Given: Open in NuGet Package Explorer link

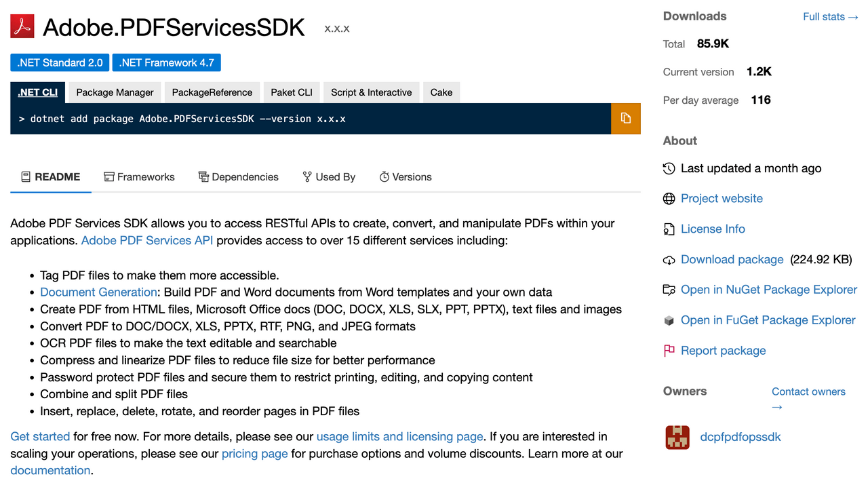Looking at the screenshot, I should pos(769,290).
